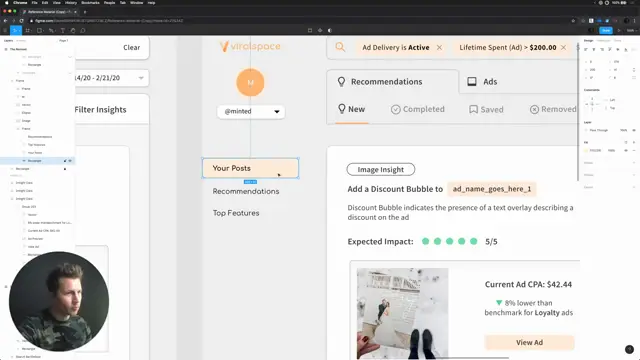Select the Hand tool

(73, 30)
